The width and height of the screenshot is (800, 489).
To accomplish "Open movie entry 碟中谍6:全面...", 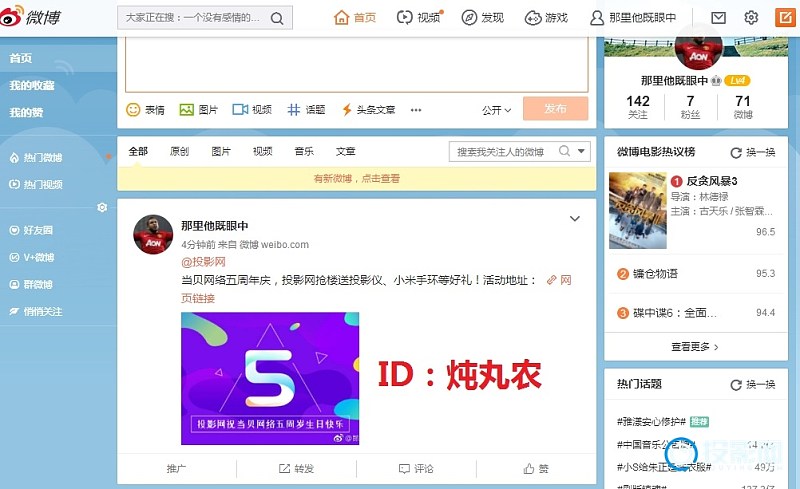I will coord(674,313).
